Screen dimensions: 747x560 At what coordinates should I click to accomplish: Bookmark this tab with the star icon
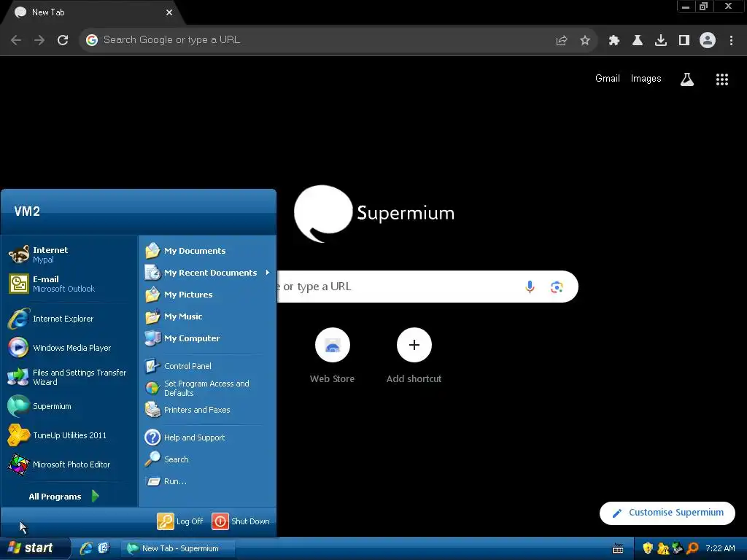click(x=585, y=41)
